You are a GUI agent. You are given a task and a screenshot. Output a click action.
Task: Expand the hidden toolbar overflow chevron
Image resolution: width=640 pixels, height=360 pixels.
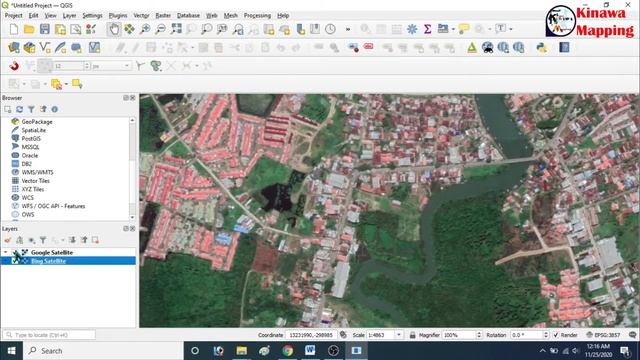[348, 29]
